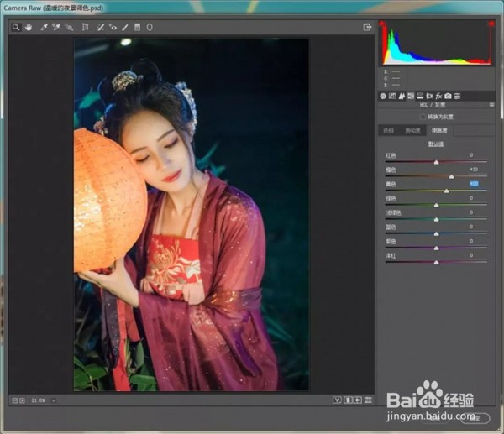Screen dimensions: 504x434
Task: Click the before/after view Y button
Action: click(337, 400)
